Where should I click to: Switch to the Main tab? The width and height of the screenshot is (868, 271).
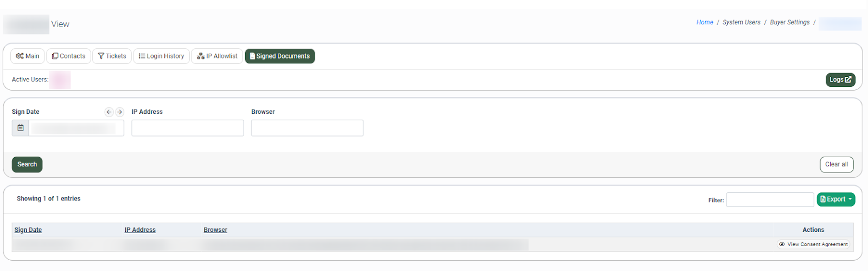[x=28, y=56]
